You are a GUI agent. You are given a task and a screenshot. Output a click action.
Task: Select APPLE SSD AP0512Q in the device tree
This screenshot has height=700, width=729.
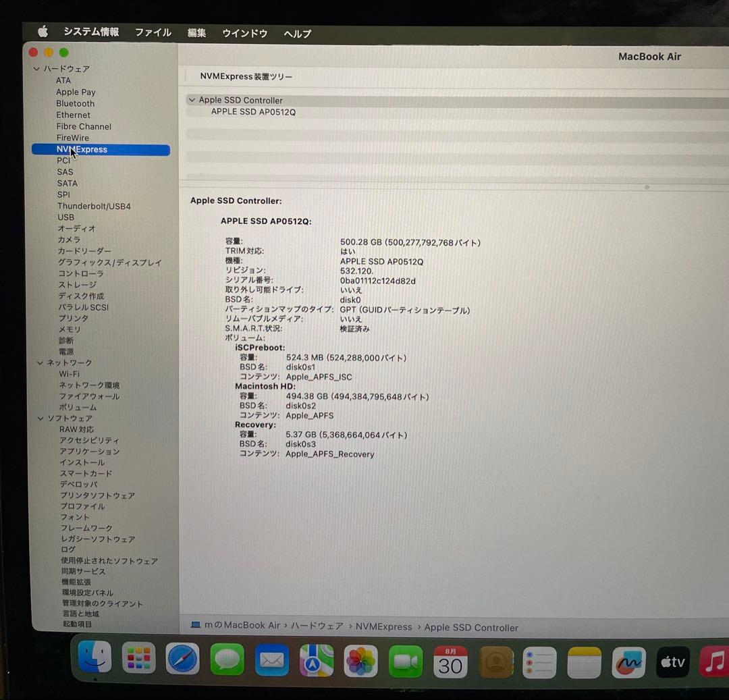coord(252,111)
